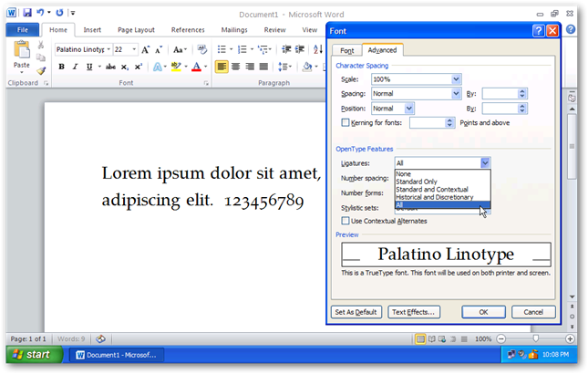Cancel the Font dialog

(x=533, y=312)
